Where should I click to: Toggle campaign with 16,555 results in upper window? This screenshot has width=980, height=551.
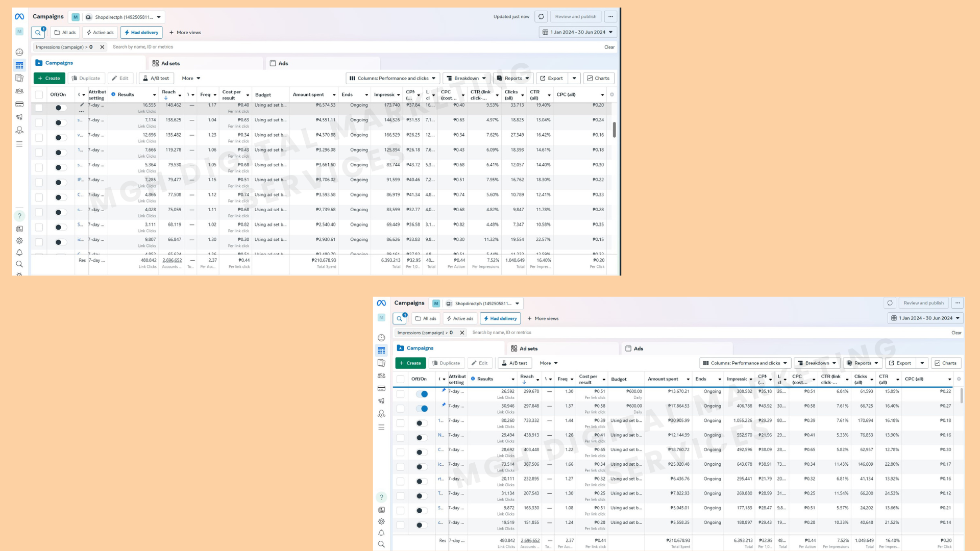(61, 108)
